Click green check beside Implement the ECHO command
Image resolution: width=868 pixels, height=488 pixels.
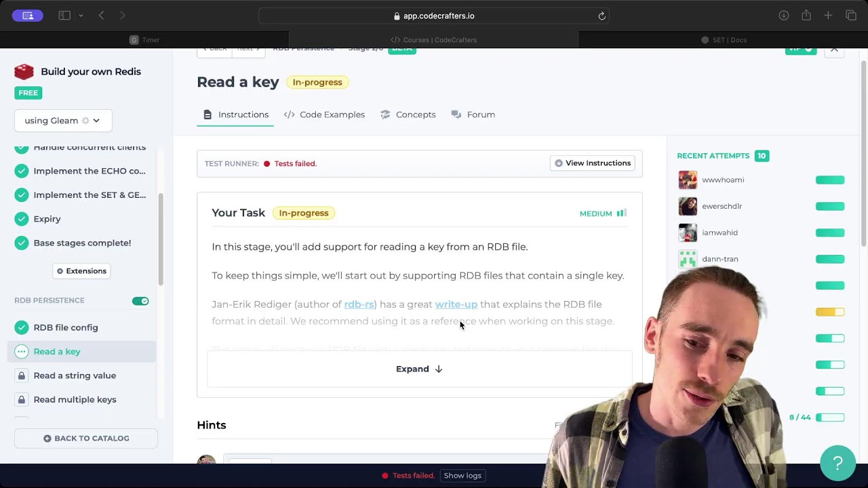pos(22,171)
